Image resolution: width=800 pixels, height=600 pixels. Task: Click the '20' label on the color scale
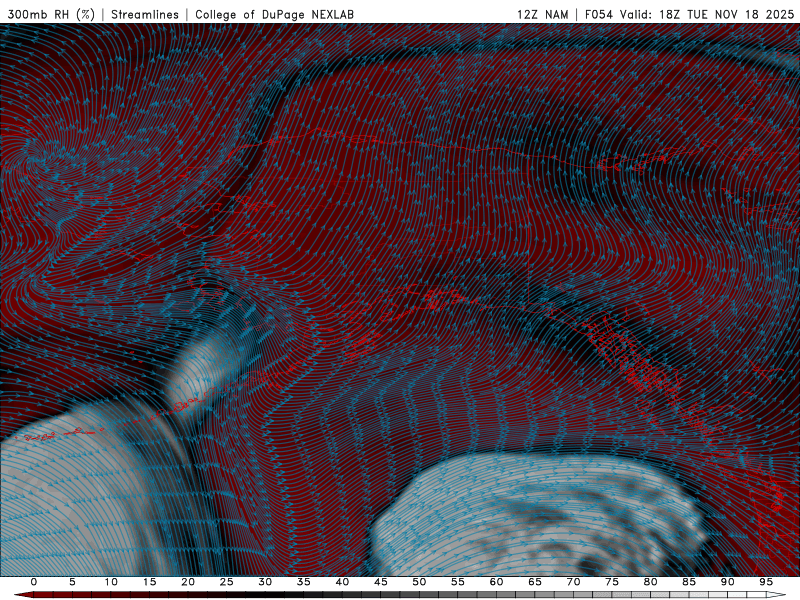coord(188,582)
